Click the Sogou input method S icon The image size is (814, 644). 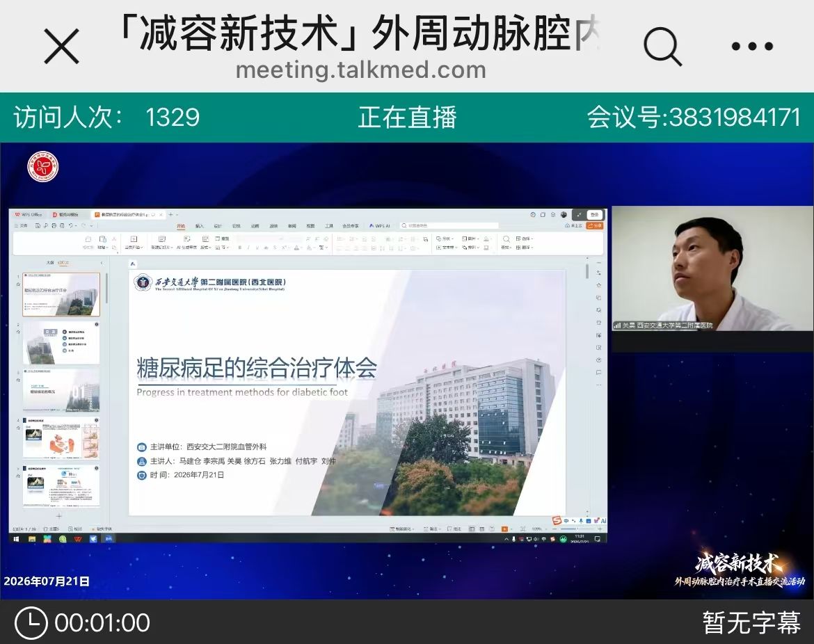coord(557,520)
